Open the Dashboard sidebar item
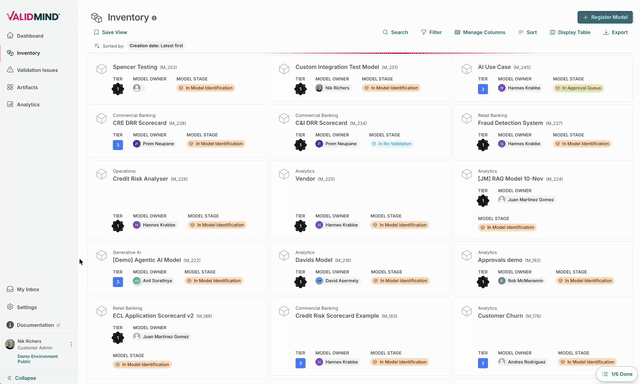 pyautogui.click(x=25, y=36)
